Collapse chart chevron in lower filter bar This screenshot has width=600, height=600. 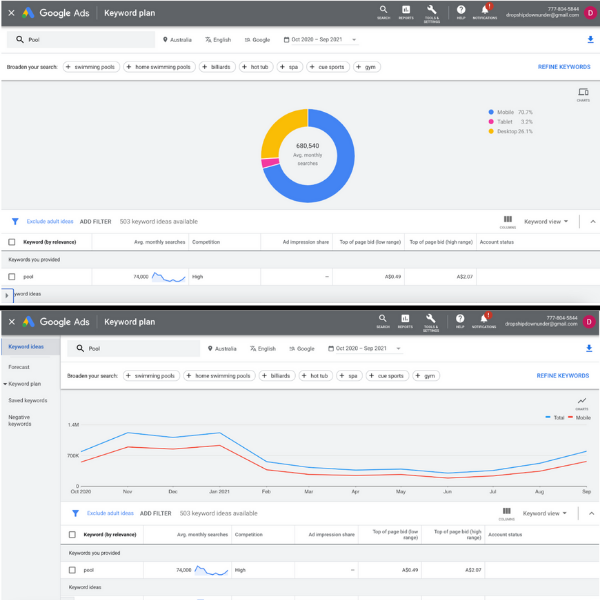click(x=592, y=513)
